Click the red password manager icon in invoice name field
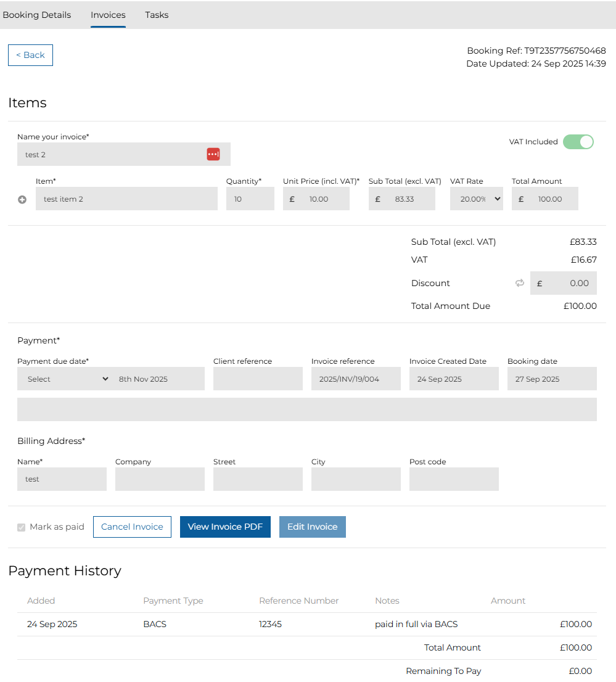 [x=213, y=154]
